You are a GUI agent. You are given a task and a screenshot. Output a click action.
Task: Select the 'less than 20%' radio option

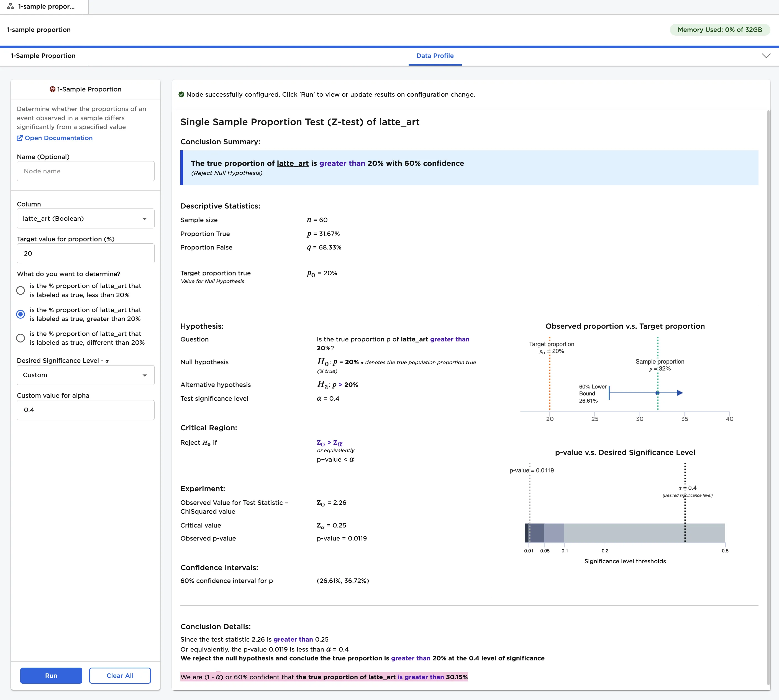(x=20, y=290)
